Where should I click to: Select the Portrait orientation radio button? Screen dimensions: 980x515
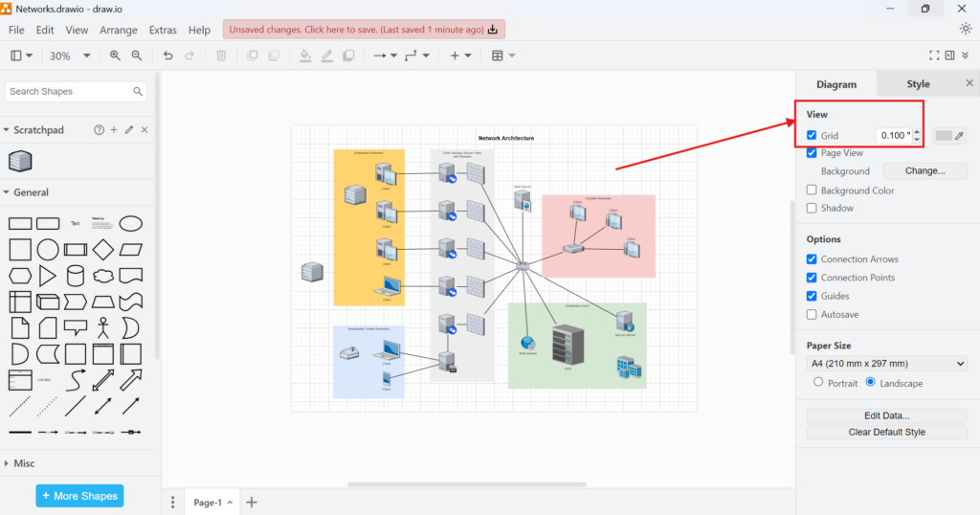point(817,382)
